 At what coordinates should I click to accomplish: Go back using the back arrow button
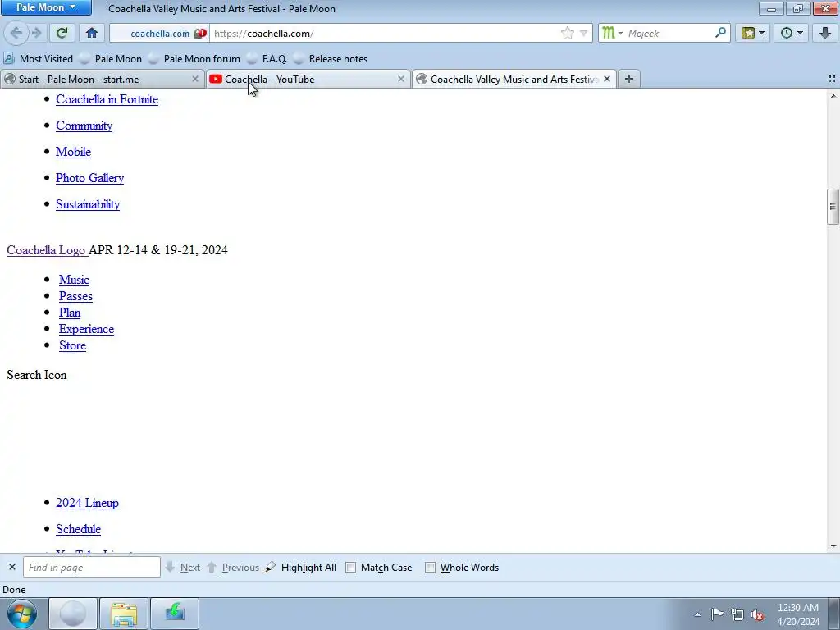(x=16, y=33)
